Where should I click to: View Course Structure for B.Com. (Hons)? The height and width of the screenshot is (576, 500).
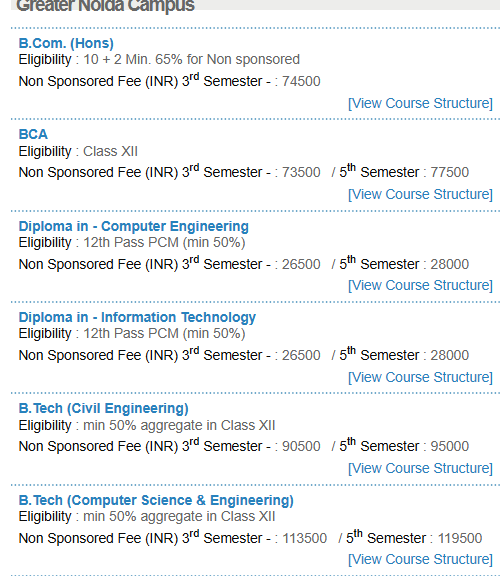pyautogui.click(x=420, y=103)
